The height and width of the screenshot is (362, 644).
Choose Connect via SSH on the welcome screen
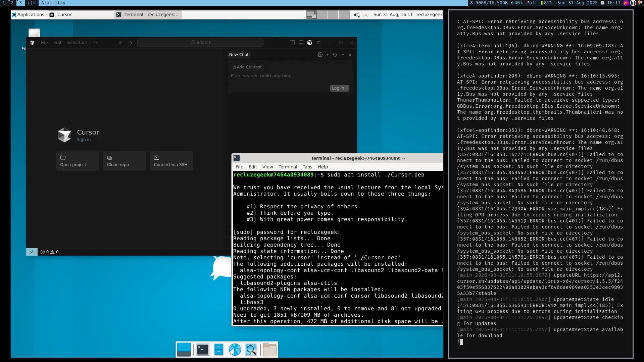(x=171, y=161)
